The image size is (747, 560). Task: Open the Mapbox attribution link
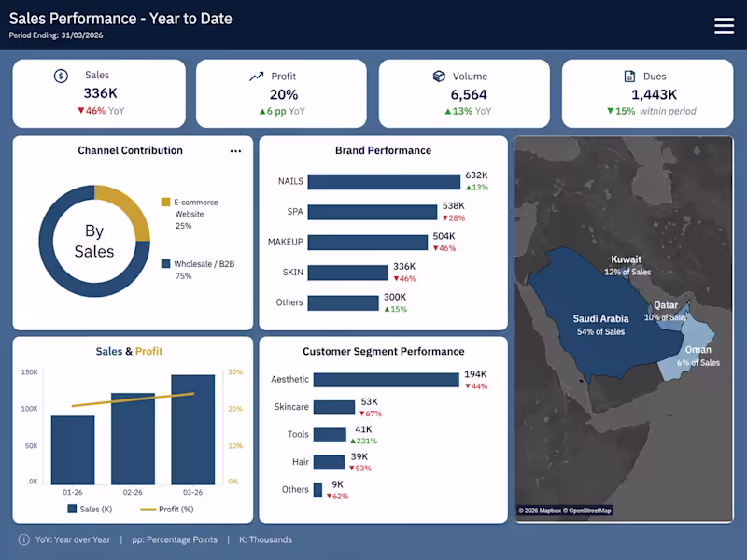point(540,511)
